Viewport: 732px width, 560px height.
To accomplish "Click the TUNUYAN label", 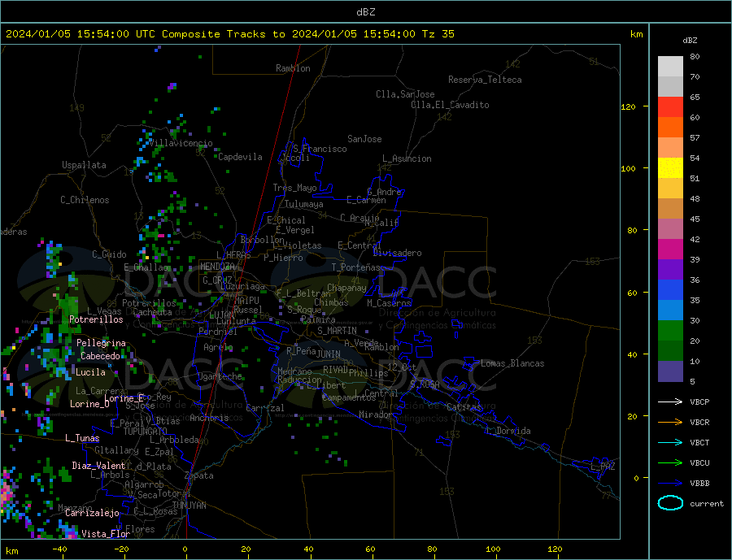I will coord(189,506).
